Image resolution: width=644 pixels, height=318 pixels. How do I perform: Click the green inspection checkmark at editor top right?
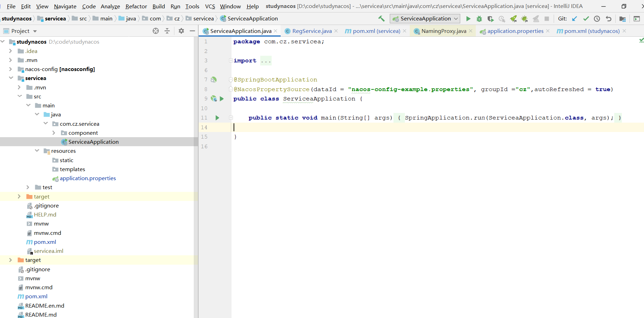click(641, 41)
